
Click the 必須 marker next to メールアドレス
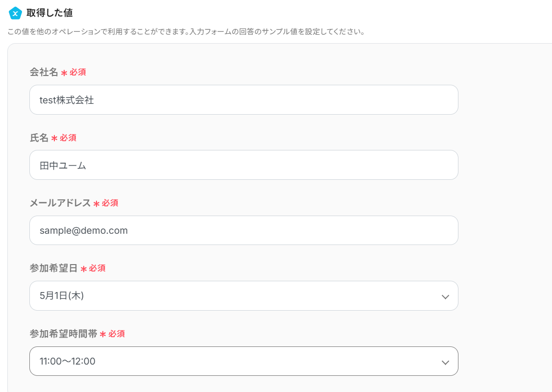[x=110, y=203]
